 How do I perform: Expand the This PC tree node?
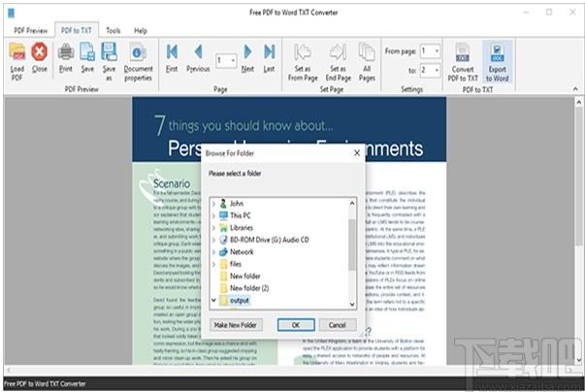[213, 215]
